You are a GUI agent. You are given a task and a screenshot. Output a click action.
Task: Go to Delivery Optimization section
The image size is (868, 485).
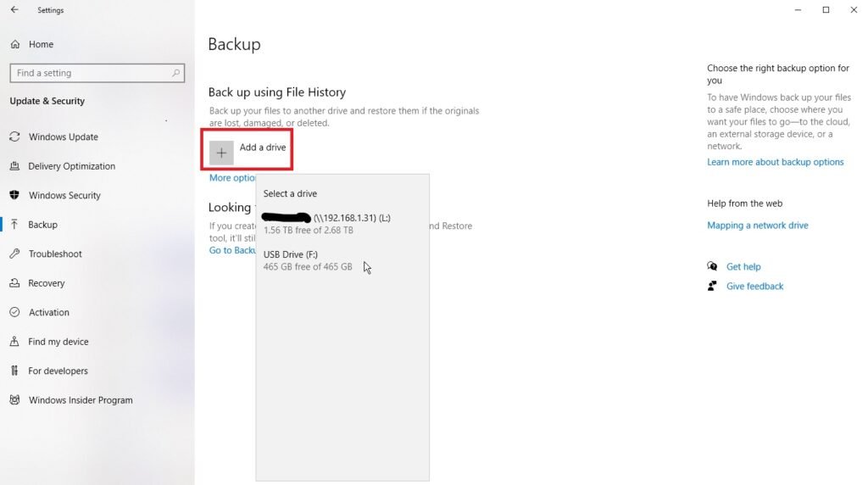pyautogui.click(x=72, y=166)
